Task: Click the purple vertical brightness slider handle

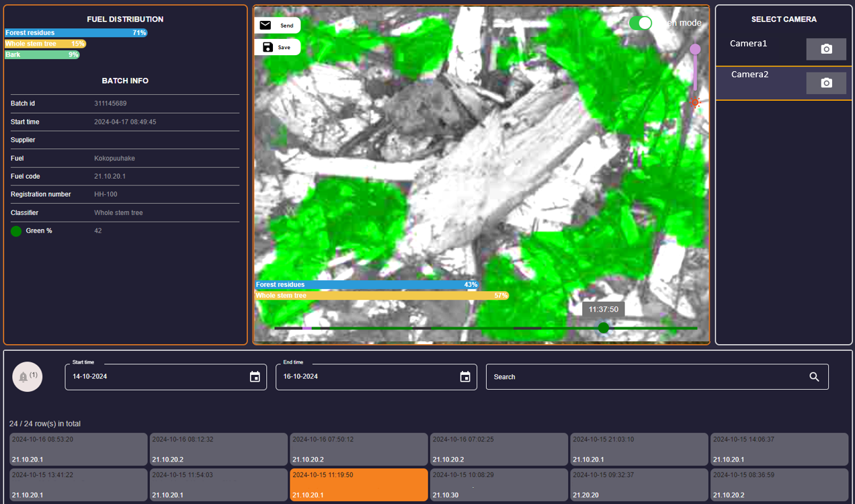Action: (x=695, y=50)
